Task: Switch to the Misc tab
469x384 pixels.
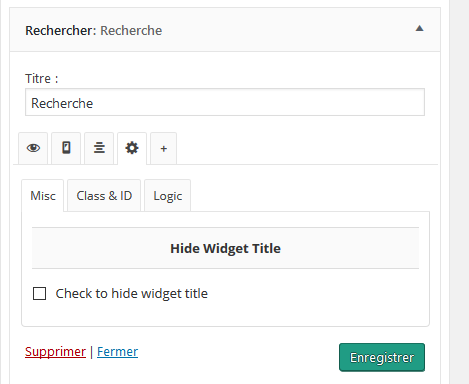Action: point(43,196)
